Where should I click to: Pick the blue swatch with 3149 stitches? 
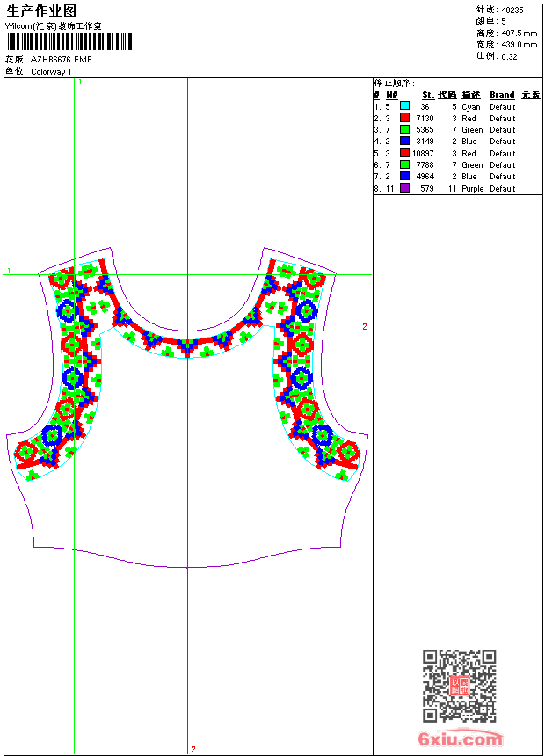404,141
